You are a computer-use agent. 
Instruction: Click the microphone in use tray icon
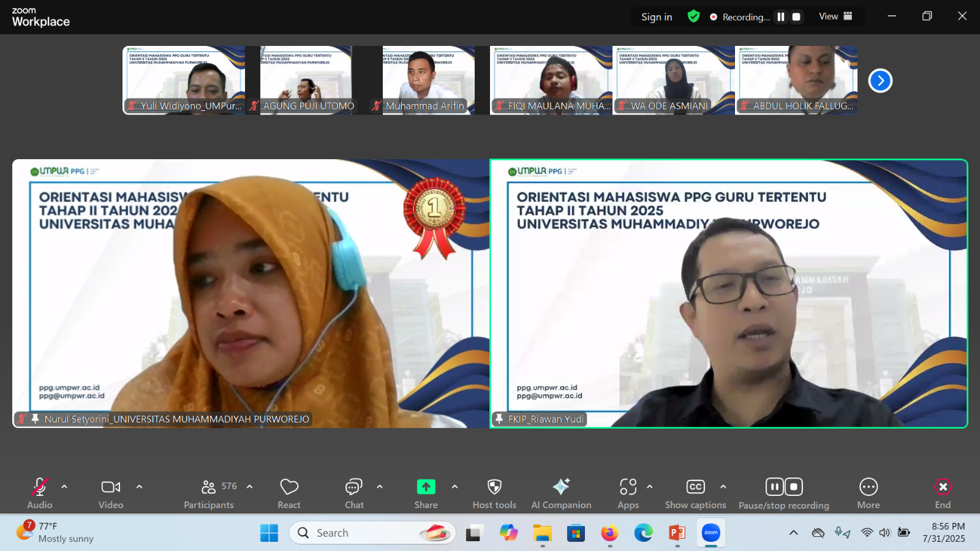click(x=842, y=533)
